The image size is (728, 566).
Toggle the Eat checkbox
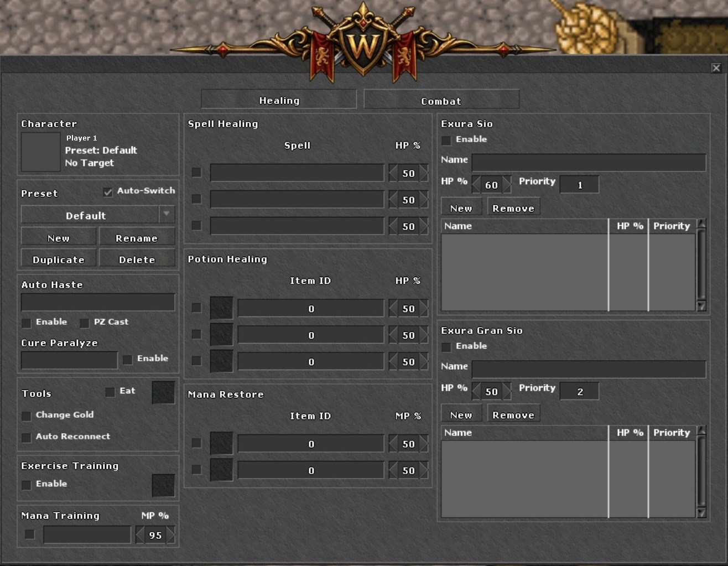coord(110,392)
